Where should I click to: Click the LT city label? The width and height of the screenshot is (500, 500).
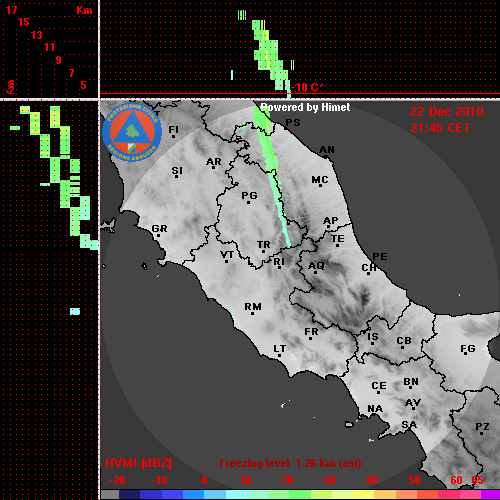pyautogui.click(x=279, y=349)
